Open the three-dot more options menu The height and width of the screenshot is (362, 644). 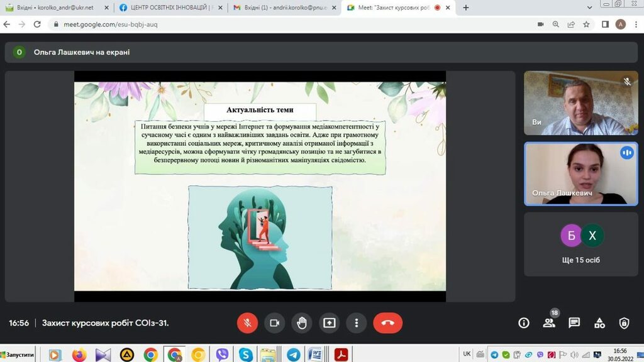357,323
